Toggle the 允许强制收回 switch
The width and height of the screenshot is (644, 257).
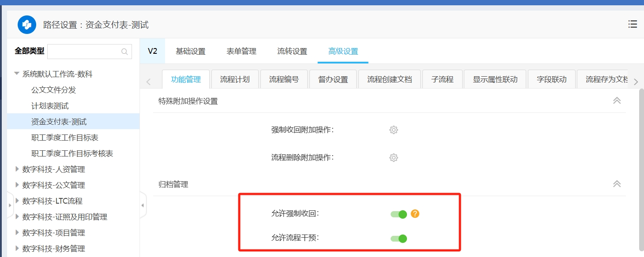coord(399,214)
